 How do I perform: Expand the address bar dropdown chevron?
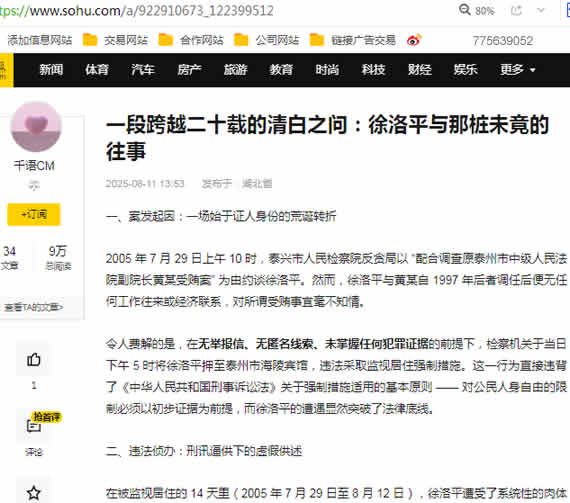[541, 10]
